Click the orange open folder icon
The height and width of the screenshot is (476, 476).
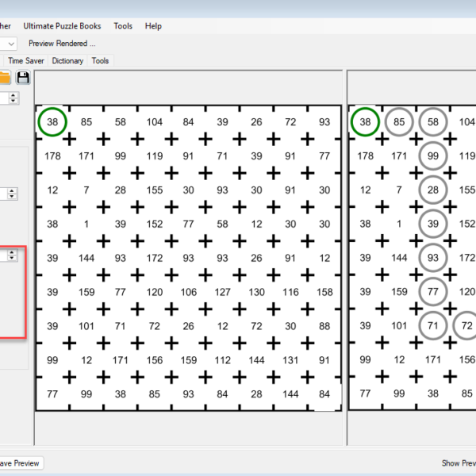coord(4,77)
